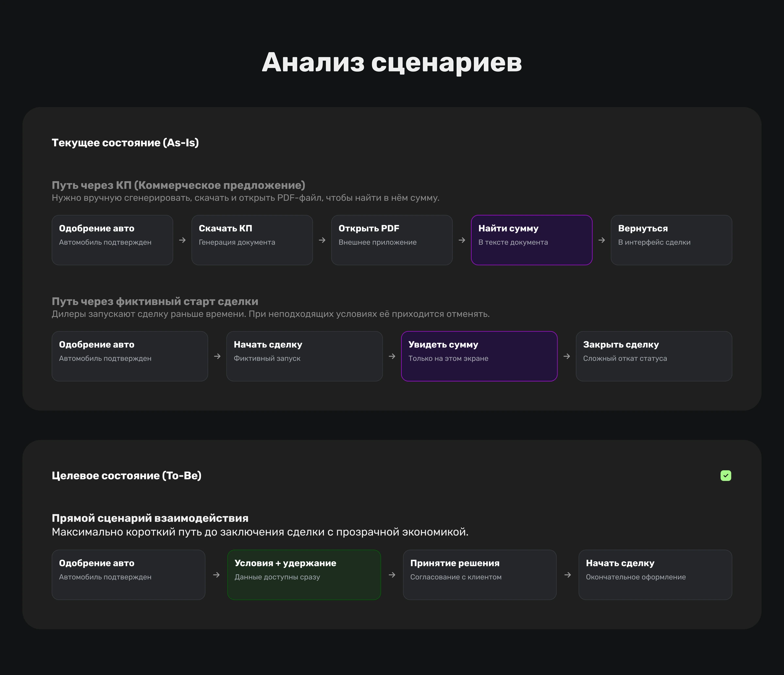Click 'Сложный откат статуса' subtitle text
This screenshot has width=784, height=675.
(625, 359)
